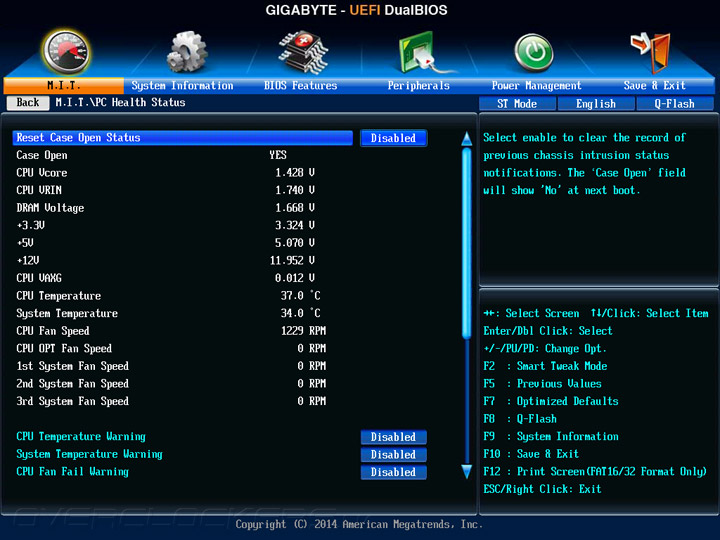The height and width of the screenshot is (540, 720).
Task: Click the CPU Temperature 37.0 °C row
Action: point(171,296)
